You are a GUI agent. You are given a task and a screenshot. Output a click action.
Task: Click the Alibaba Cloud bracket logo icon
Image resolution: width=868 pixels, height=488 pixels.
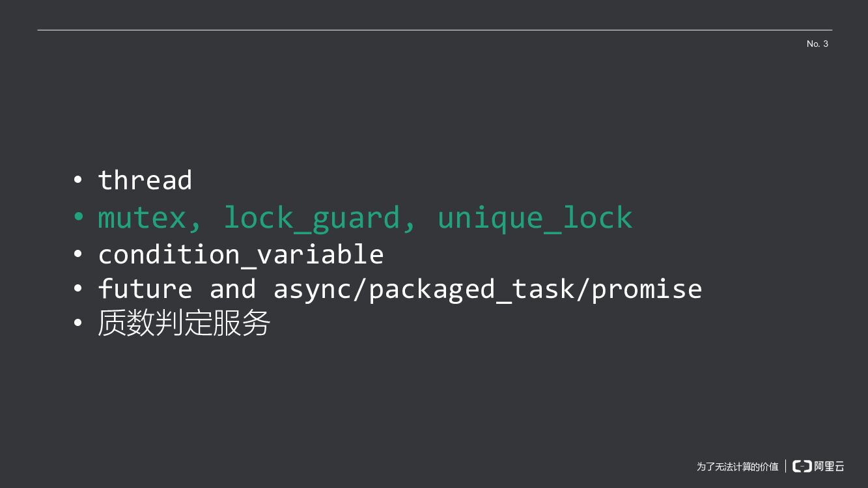click(802, 466)
